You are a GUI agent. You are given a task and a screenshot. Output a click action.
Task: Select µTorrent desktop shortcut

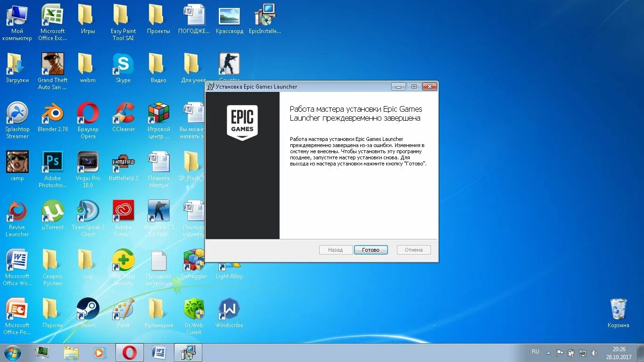tap(52, 215)
